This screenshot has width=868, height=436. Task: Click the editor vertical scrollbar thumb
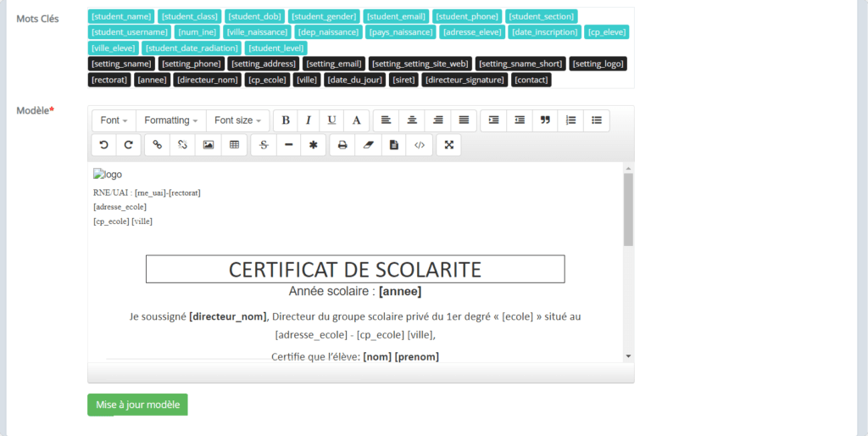pyautogui.click(x=628, y=210)
